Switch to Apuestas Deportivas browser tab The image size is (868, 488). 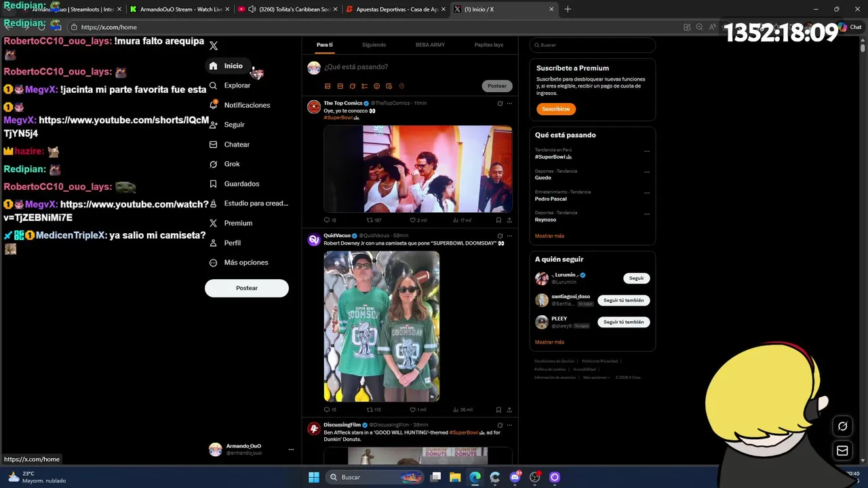tap(397, 9)
